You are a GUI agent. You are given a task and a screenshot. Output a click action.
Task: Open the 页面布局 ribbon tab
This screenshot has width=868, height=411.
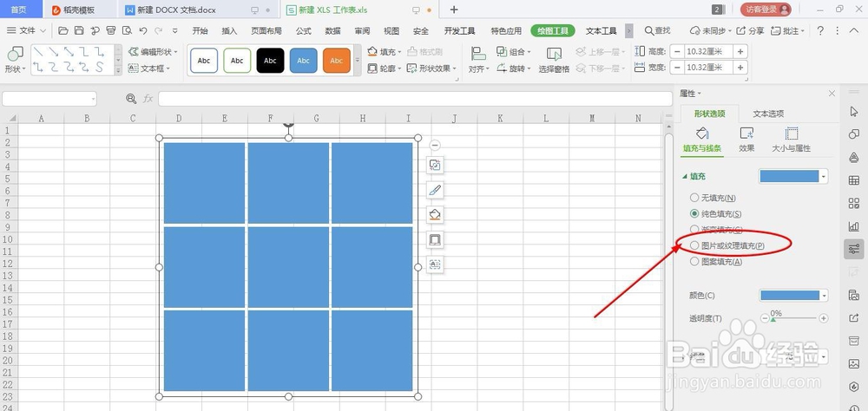tap(266, 31)
